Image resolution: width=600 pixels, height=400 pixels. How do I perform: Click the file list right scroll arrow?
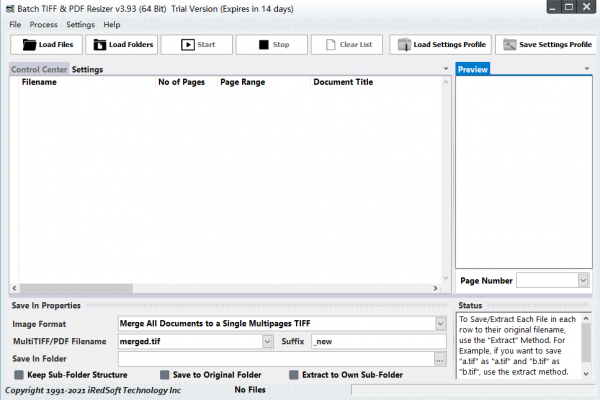435,288
